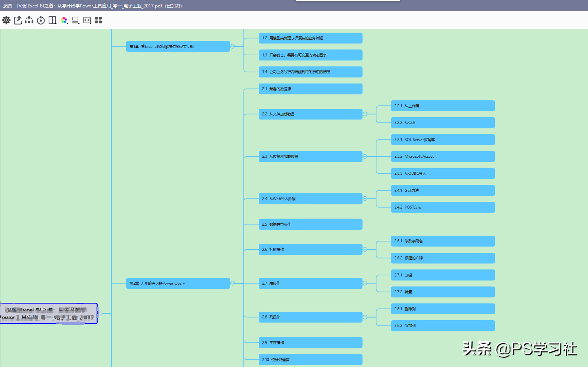Select node 2.4.2 POST方法
Viewport: 588px width, 367px height.
pyautogui.click(x=443, y=207)
